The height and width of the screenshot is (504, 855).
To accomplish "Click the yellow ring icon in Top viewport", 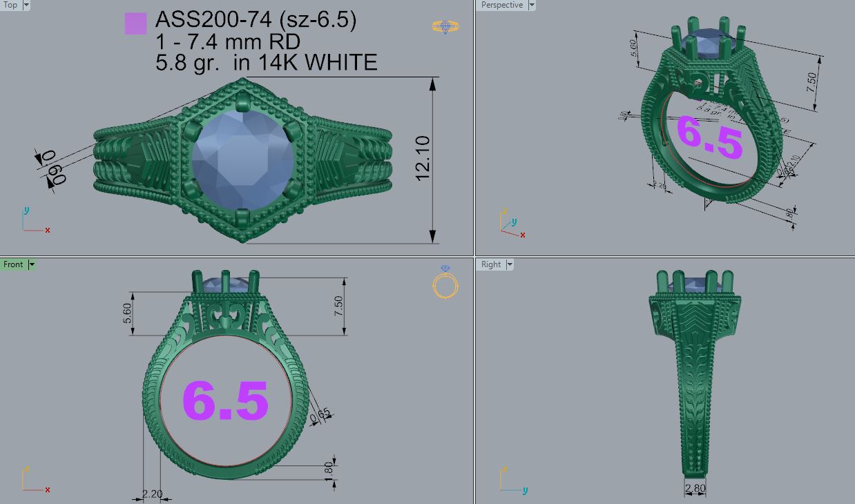I will (x=445, y=27).
